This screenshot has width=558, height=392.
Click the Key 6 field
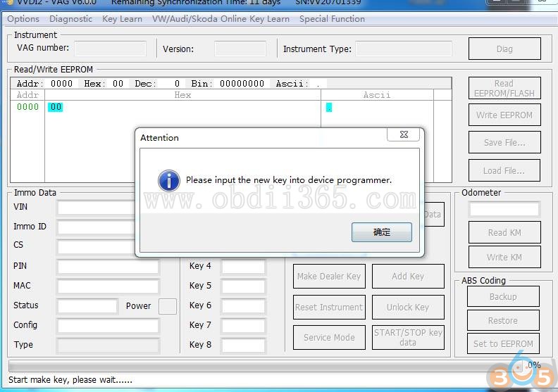pyautogui.click(x=243, y=306)
